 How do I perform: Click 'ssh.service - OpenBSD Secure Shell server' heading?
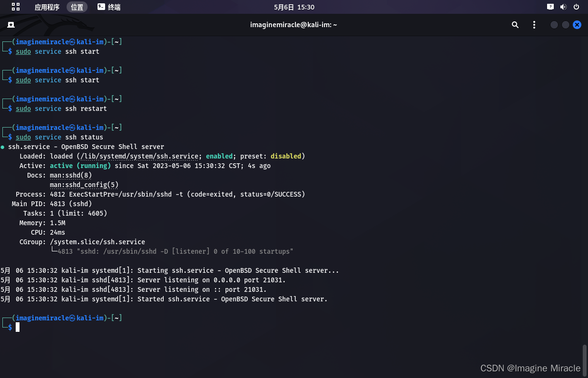86,147
